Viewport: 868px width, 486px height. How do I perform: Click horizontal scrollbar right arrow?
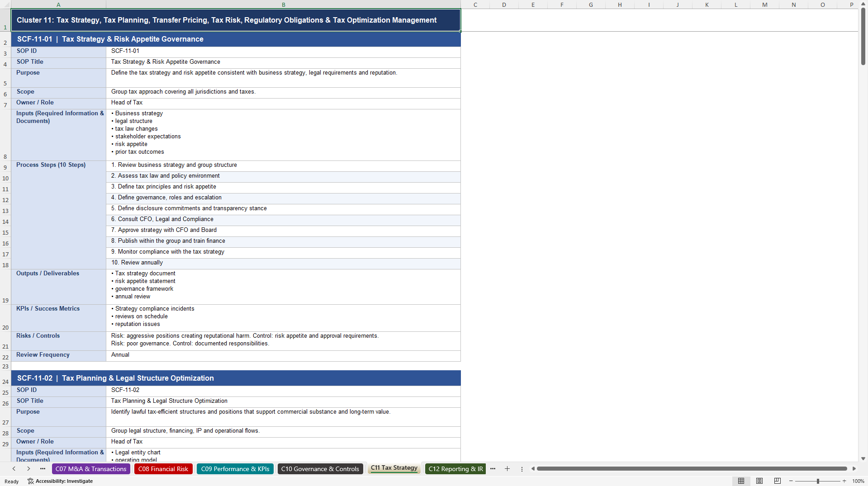point(854,469)
